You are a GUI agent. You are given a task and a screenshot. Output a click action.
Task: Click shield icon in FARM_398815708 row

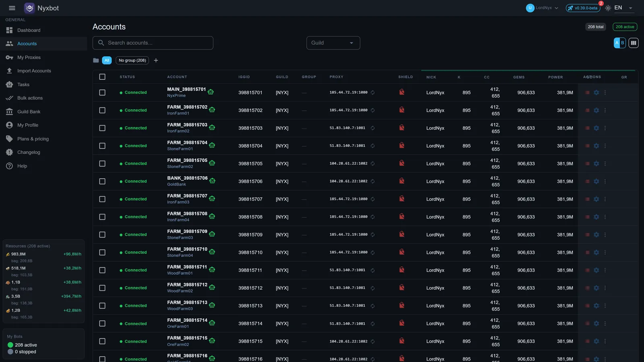(x=402, y=216)
